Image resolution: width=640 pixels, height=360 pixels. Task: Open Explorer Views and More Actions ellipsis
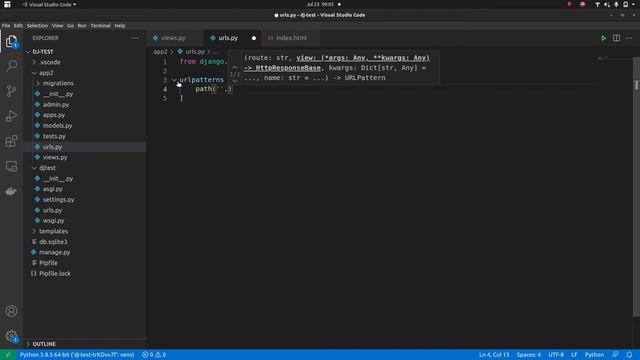coord(135,38)
